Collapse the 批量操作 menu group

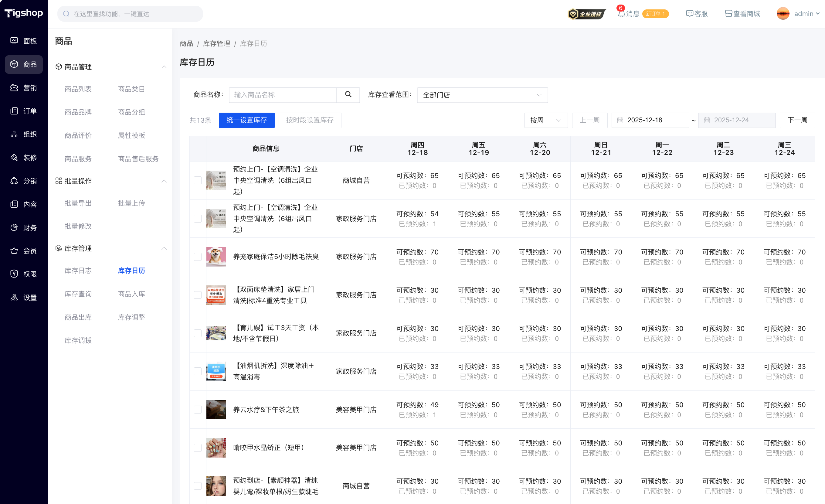click(x=164, y=181)
